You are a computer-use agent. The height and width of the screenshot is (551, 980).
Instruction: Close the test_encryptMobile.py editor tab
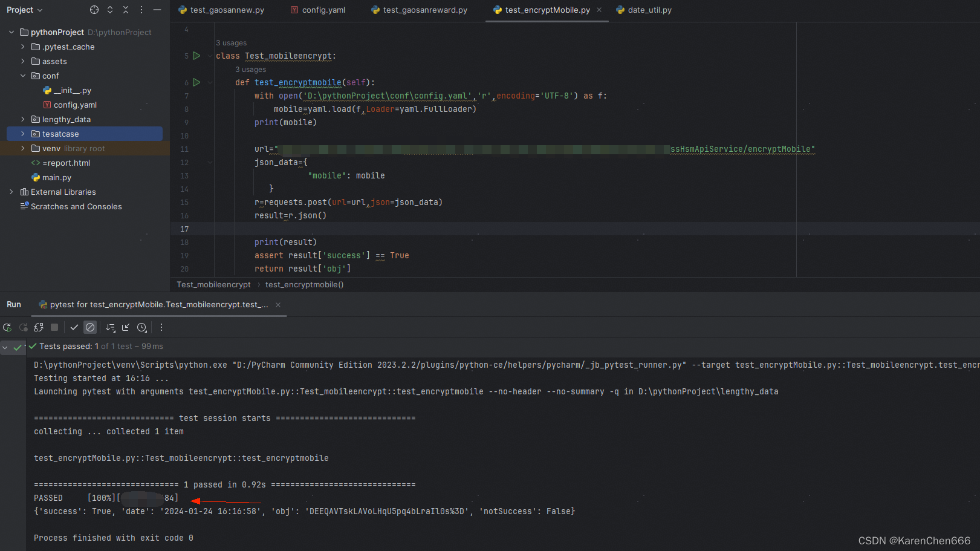click(x=599, y=10)
